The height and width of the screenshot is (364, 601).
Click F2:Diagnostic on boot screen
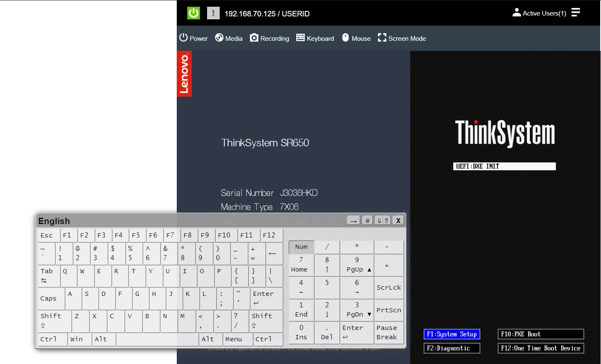(452, 348)
